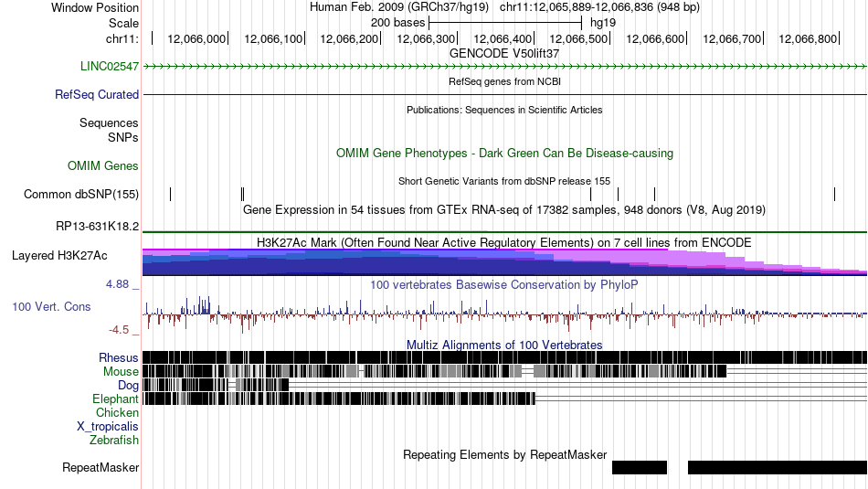
Task: Click the longer right RepeatMasker block
Action: tap(778, 468)
